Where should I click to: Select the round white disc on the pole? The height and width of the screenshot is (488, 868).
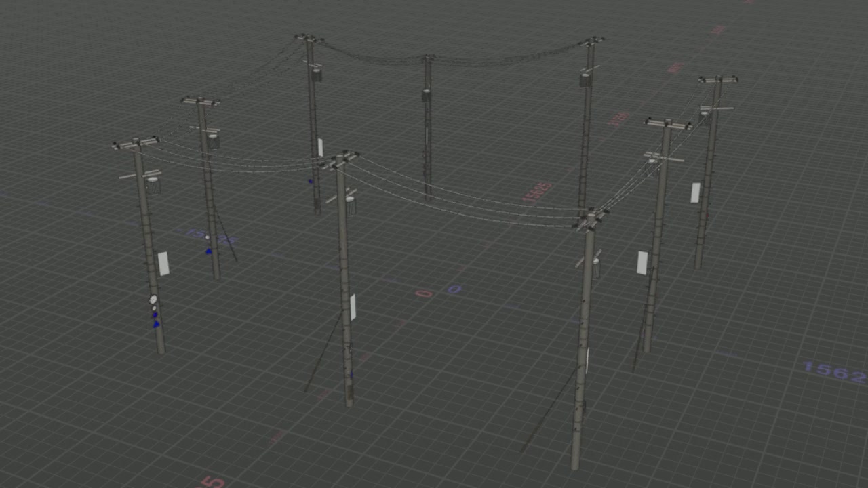(x=153, y=299)
